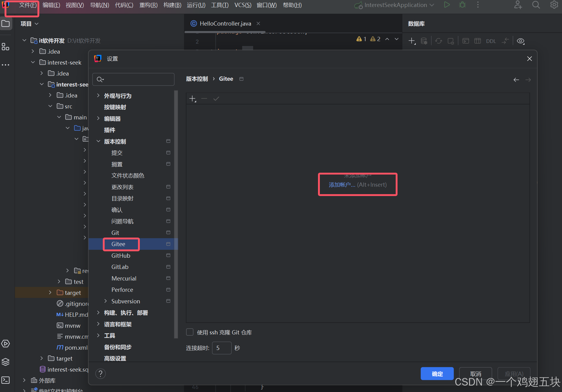Expand the 工具 settings category
The image size is (562, 392).
[98, 335]
